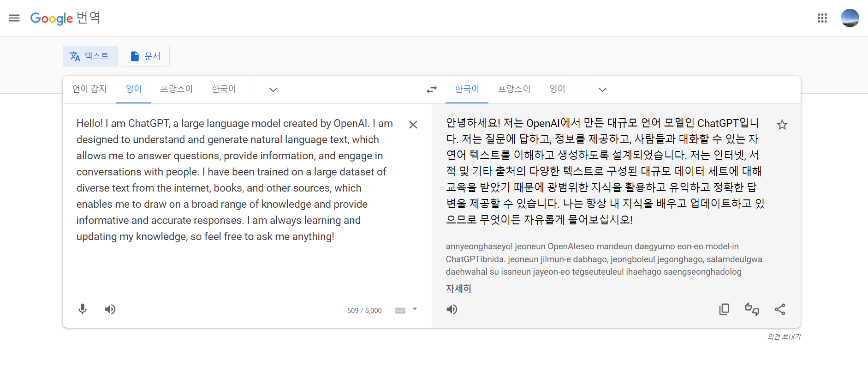
Task: Expand romanization with the 자세히 link
Action: click(x=458, y=289)
